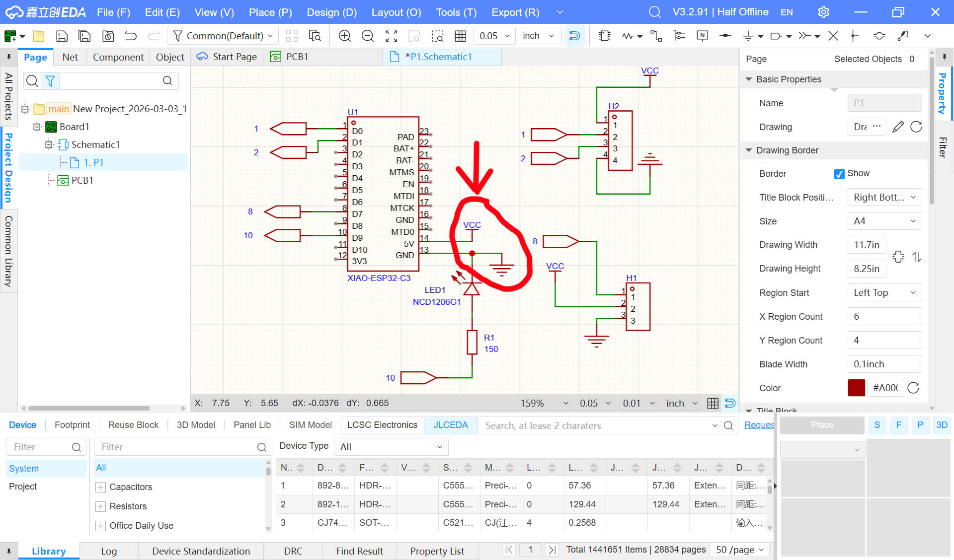
Task: Click the Fit to Screen icon
Action: point(391,36)
